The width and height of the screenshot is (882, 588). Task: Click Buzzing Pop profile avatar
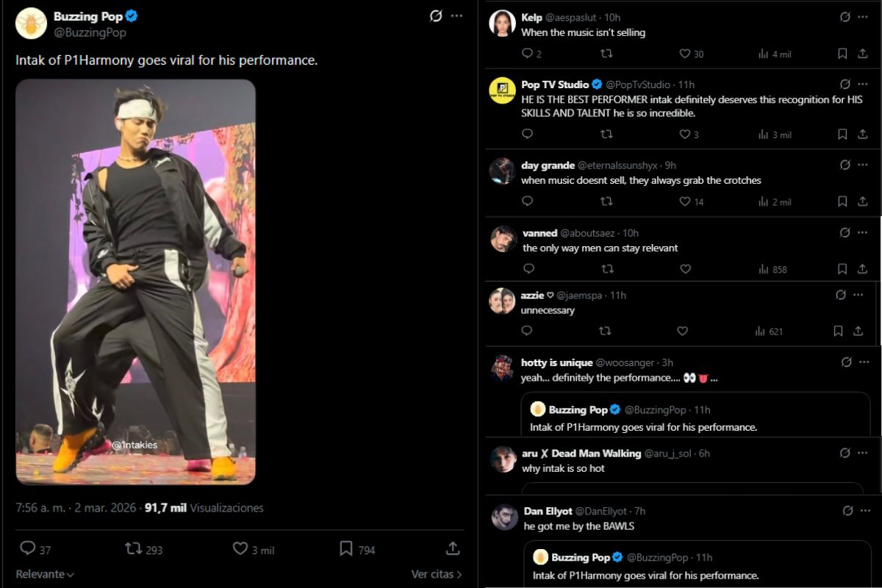tap(31, 24)
